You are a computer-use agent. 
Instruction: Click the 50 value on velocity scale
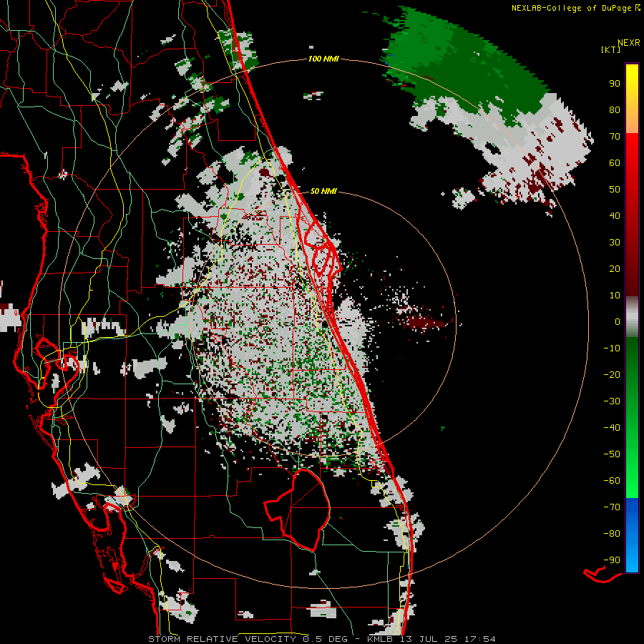pos(615,190)
